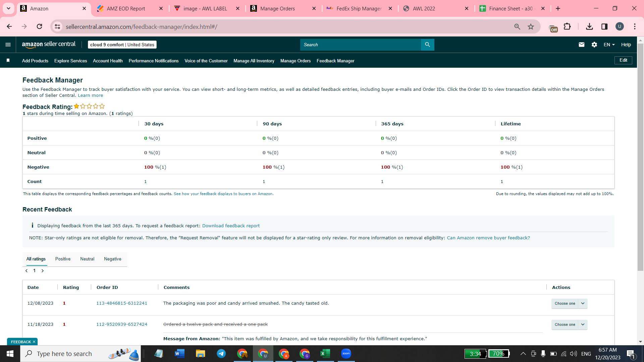Expand arrow beside Choose one for 12/08/2023
Viewport: 644px width, 362px height.
(x=583, y=303)
